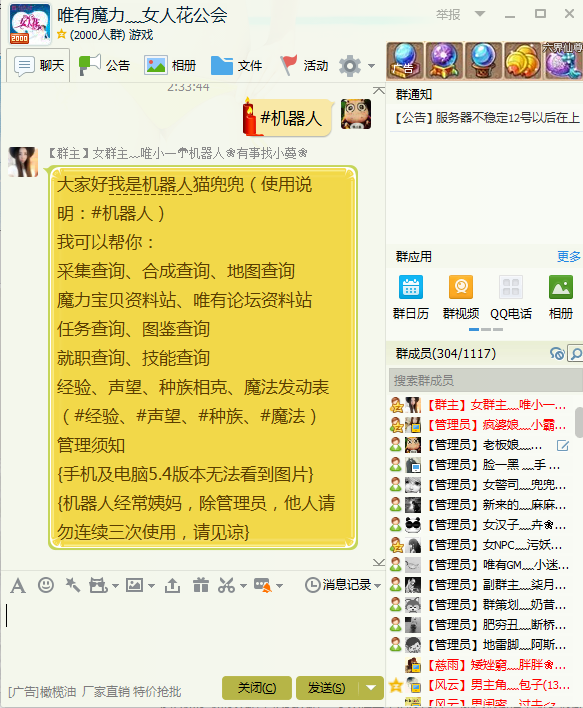This screenshot has width=583, height=708.
Task: Click the blue globe ad icon
Action: (484, 60)
